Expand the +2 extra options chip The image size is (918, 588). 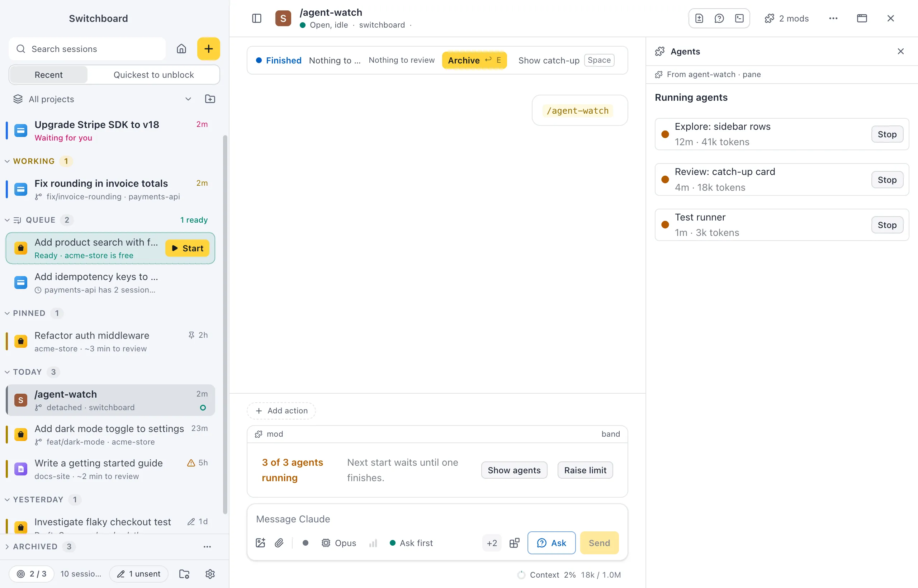(492, 543)
